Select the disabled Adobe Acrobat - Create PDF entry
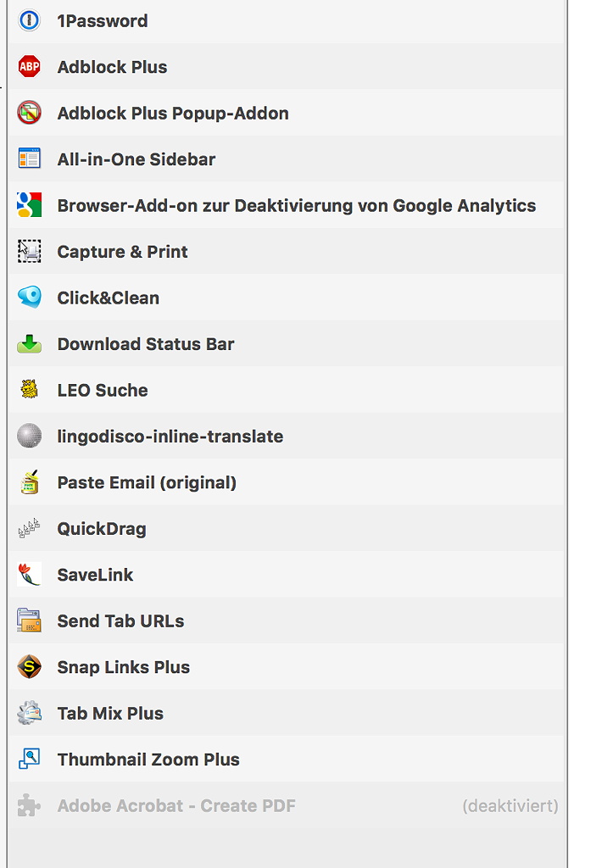 click(x=176, y=805)
